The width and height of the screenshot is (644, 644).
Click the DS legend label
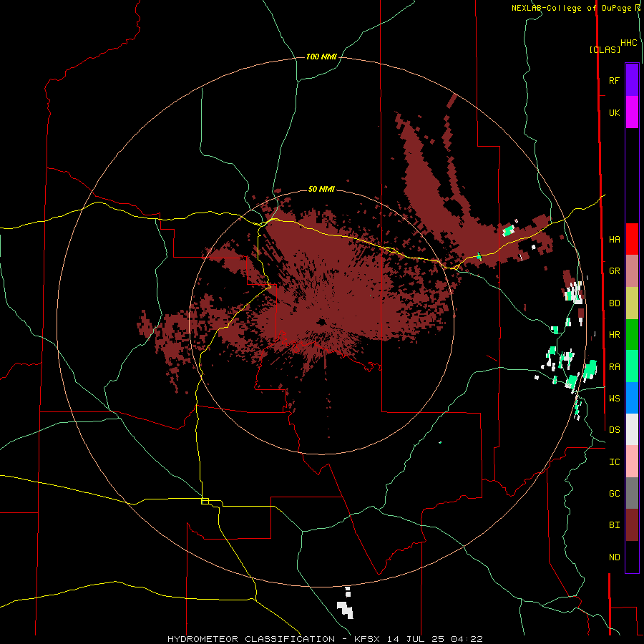tap(614, 430)
